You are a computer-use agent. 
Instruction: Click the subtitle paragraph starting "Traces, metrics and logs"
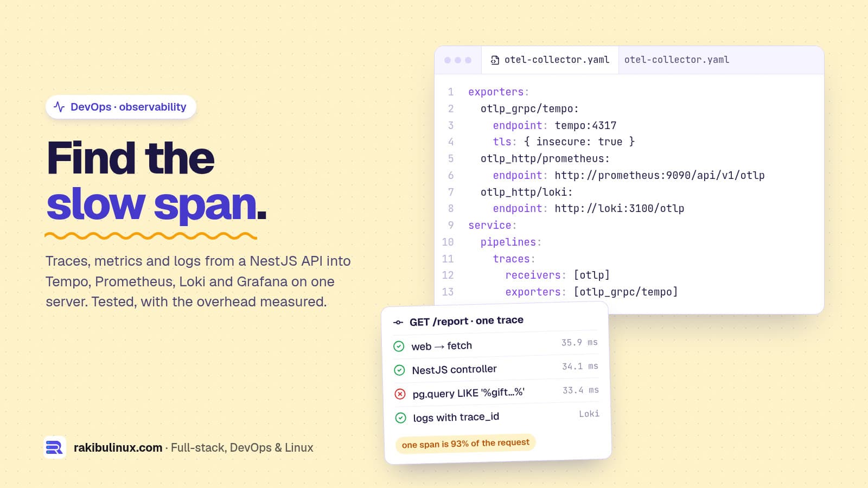198,281
